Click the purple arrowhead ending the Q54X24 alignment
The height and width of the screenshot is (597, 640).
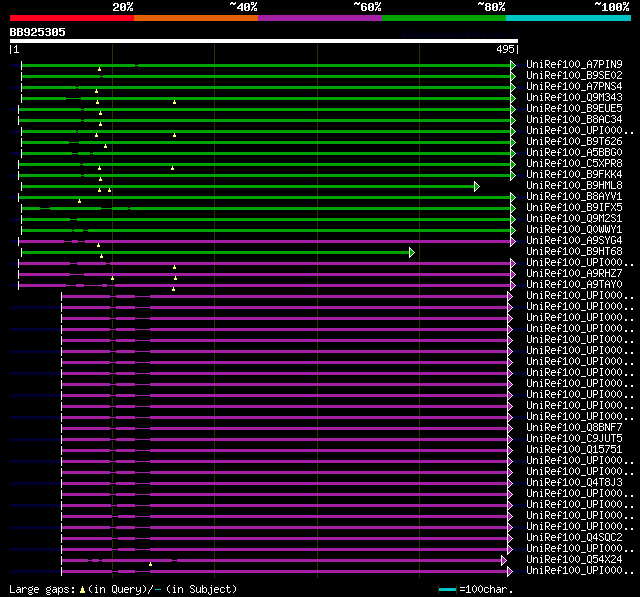pyautogui.click(x=504, y=561)
